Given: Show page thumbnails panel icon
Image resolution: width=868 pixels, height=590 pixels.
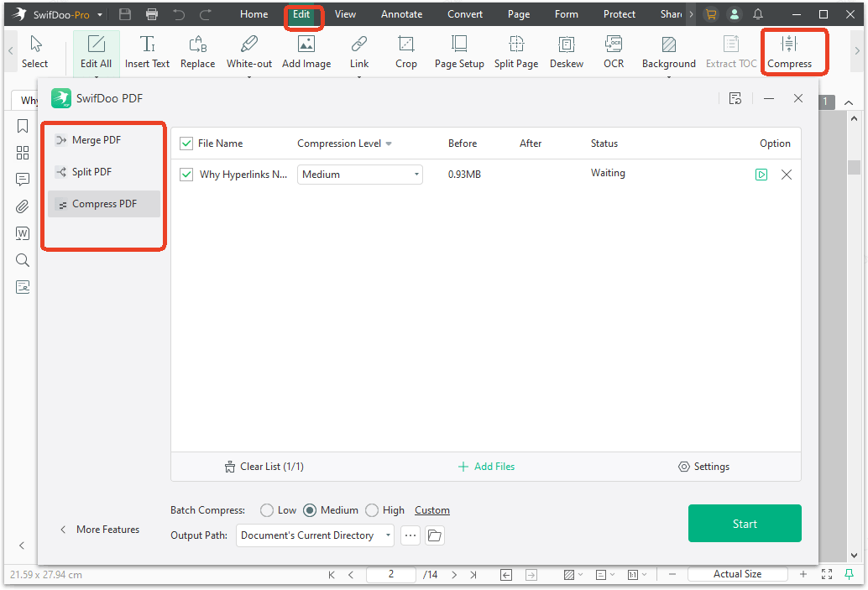Looking at the screenshot, I should point(23,153).
